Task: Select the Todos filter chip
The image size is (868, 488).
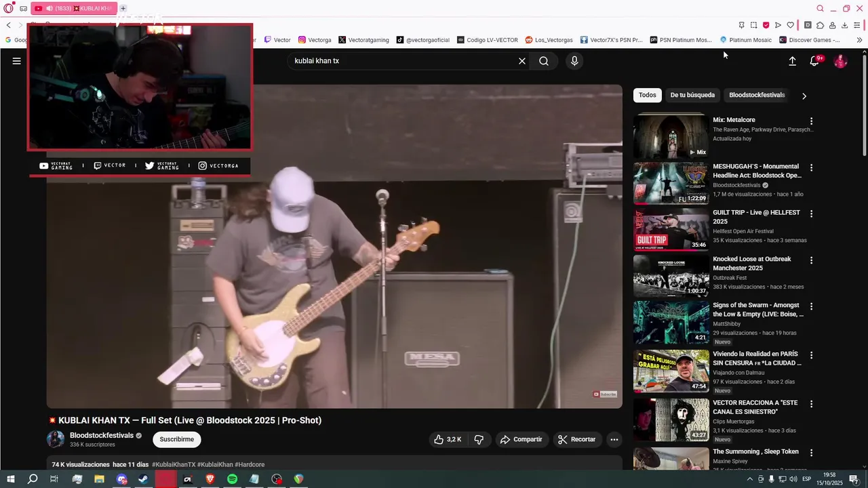Action: tap(648, 95)
